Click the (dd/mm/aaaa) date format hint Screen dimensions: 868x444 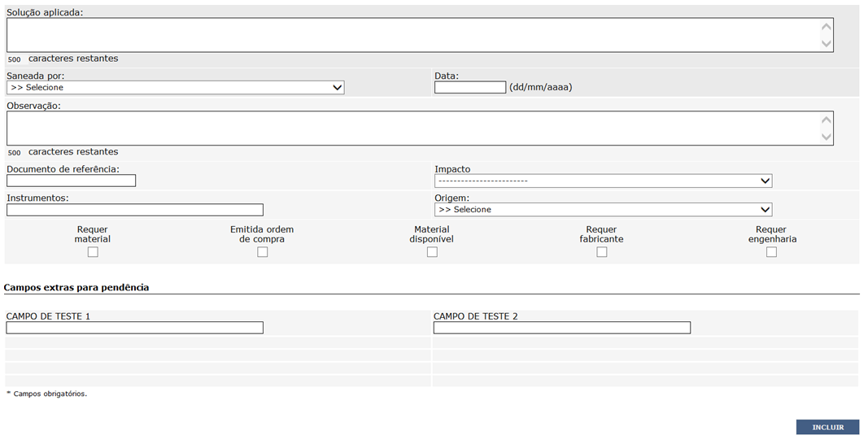click(x=540, y=87)
